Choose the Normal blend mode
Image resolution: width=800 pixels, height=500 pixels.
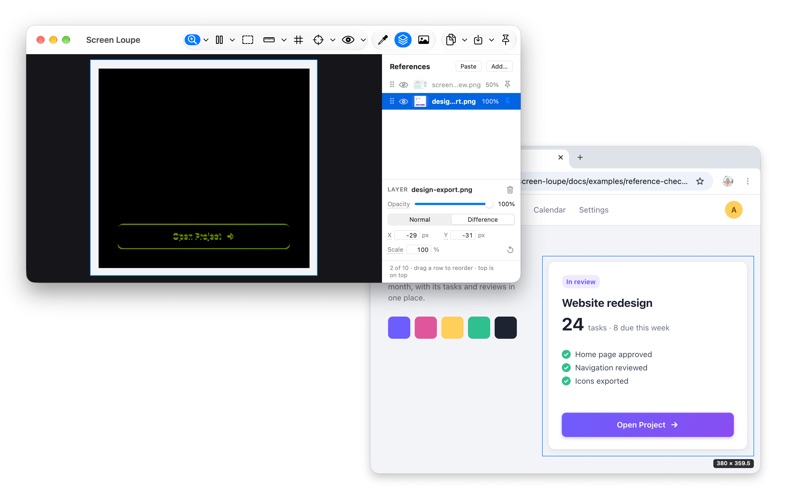click(x=419, y=219)
